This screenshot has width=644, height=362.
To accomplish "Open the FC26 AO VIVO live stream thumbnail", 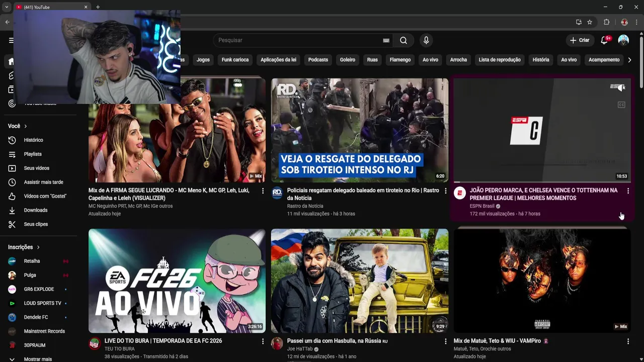I will (177, 281).
